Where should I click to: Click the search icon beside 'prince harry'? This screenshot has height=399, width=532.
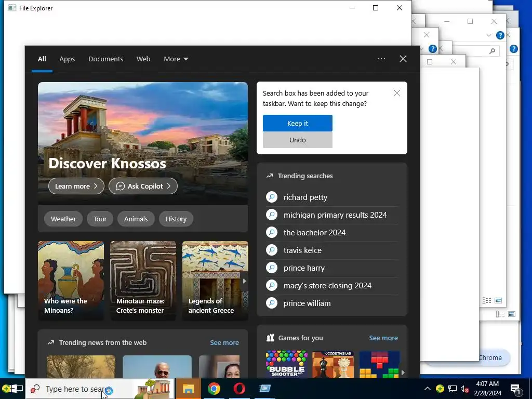[x=272, y=268]
